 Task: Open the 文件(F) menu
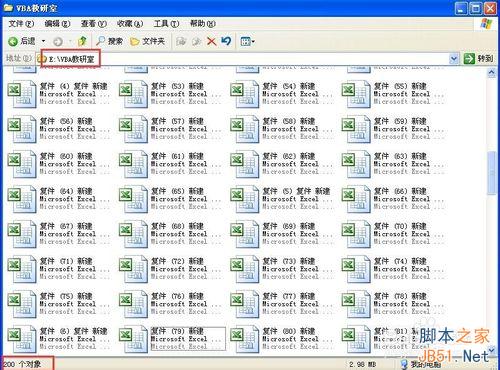tap(21, 24)
